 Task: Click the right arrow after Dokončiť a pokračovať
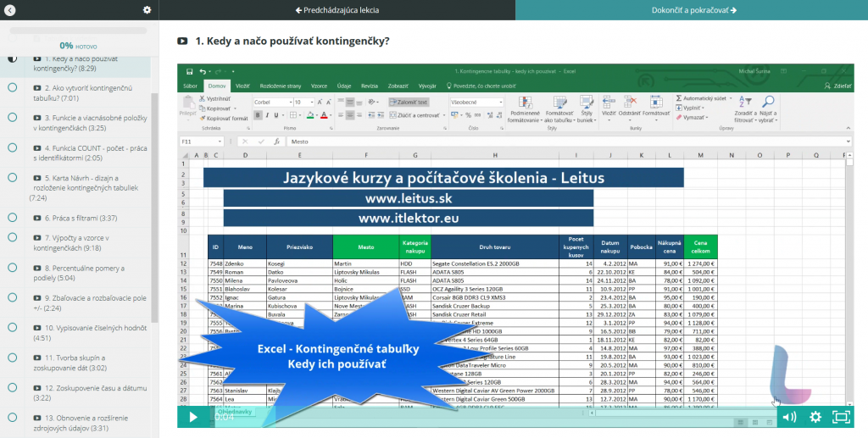[x=733, y=10]
